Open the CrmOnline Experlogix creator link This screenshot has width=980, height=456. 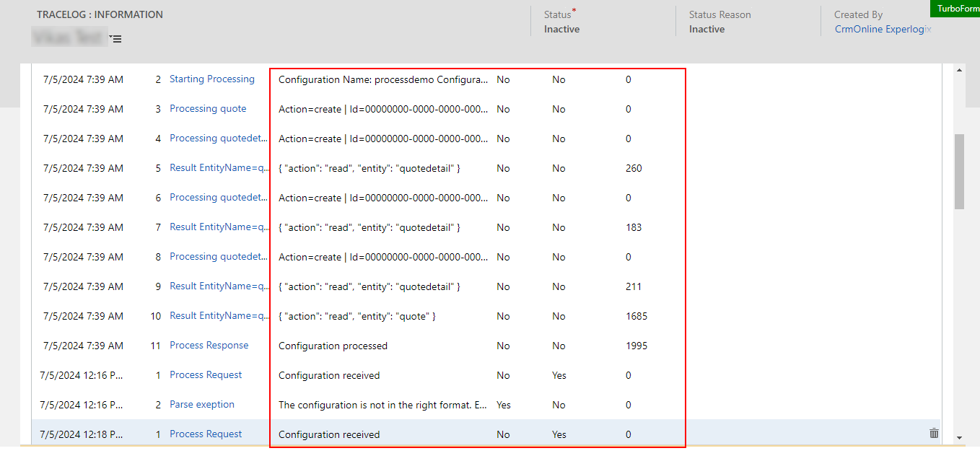click(x=883, y=30)
